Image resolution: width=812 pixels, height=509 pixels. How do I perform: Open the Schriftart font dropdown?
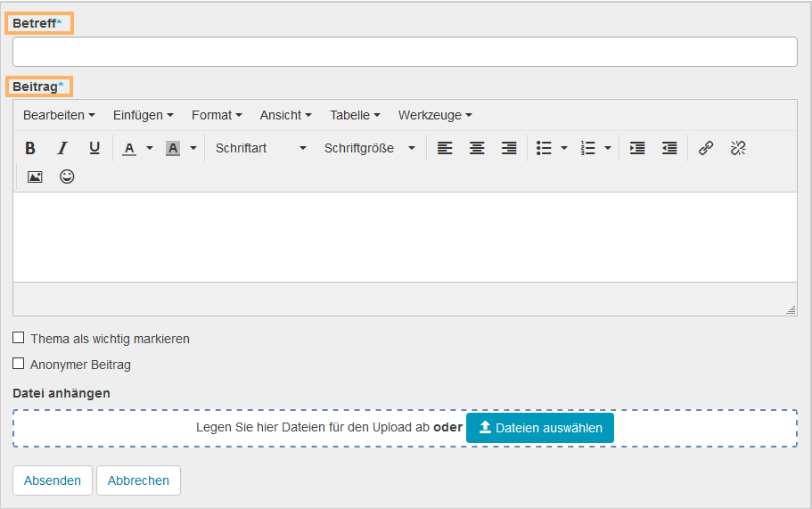point(260,148)
